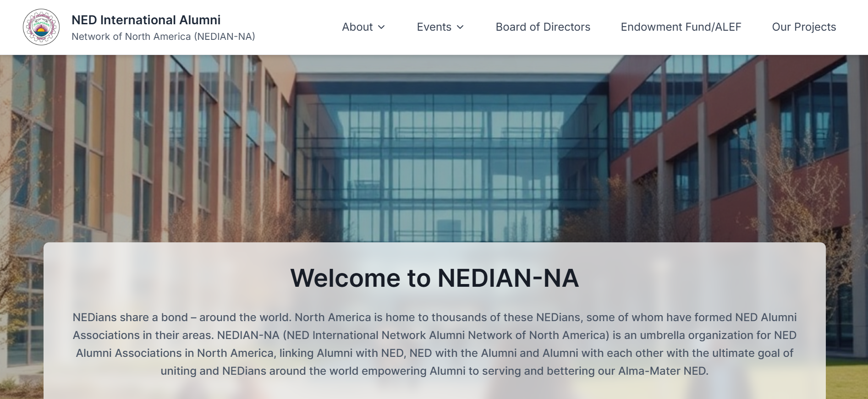Go to the Board of Directors page
This screenshot has width=868, height=399.
(543, 27)
